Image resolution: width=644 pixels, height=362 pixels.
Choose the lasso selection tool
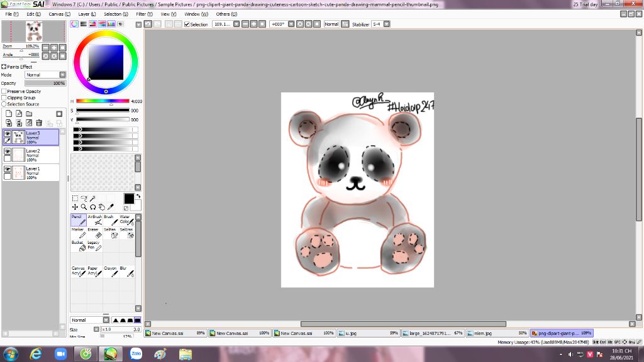pyautogui.click(x=84, y=198)
